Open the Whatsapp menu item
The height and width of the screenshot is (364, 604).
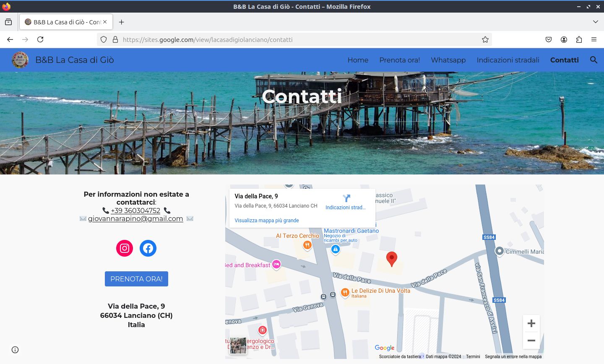point(448,60)
